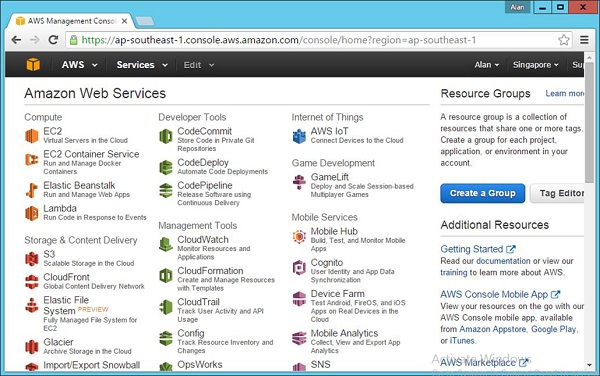The image size is (600, 376).
Task: Open the OpsWorks service link
Action: coord(199,364)
